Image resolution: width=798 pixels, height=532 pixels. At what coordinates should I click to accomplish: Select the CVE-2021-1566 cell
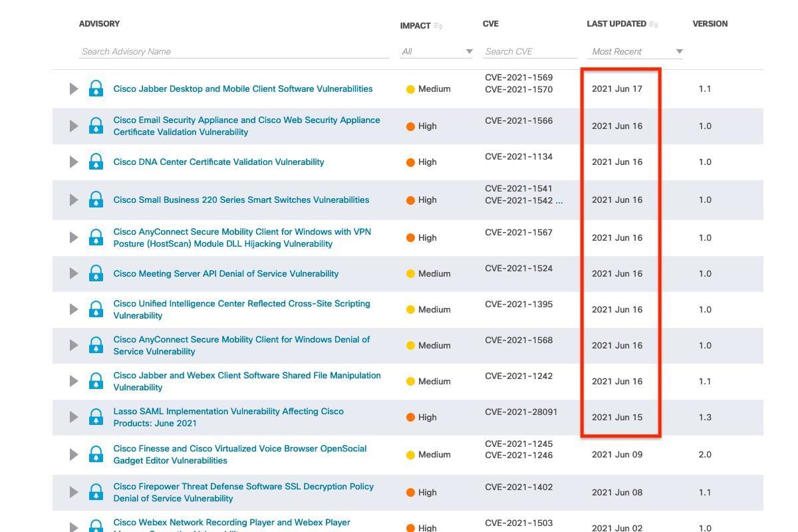(x=519, y=120)
